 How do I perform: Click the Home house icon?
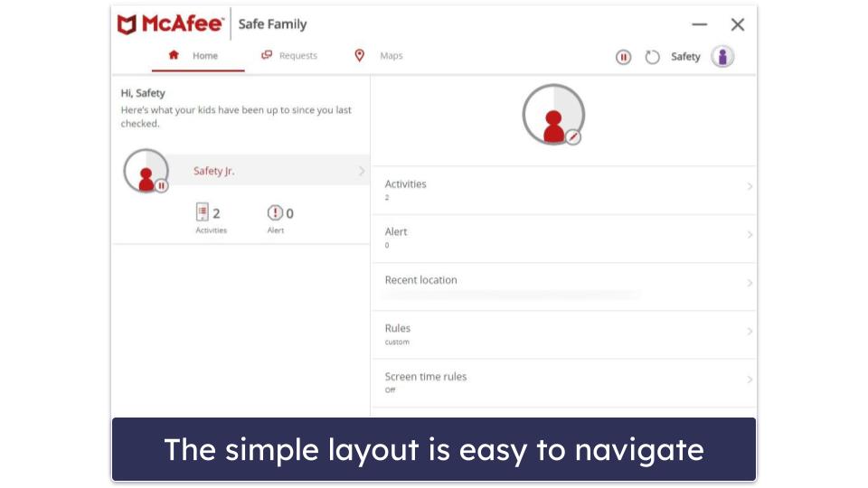174,55
